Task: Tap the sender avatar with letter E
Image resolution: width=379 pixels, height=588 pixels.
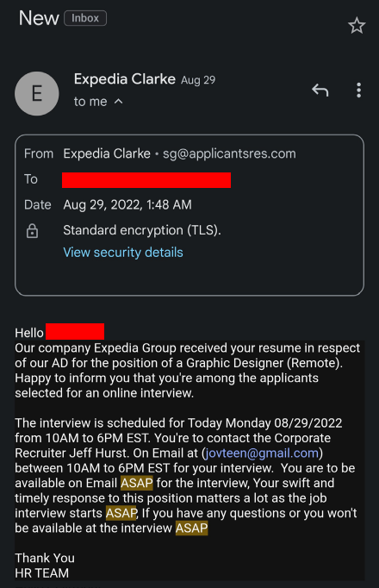Action: pyautogui.click(x=37, y=93)
